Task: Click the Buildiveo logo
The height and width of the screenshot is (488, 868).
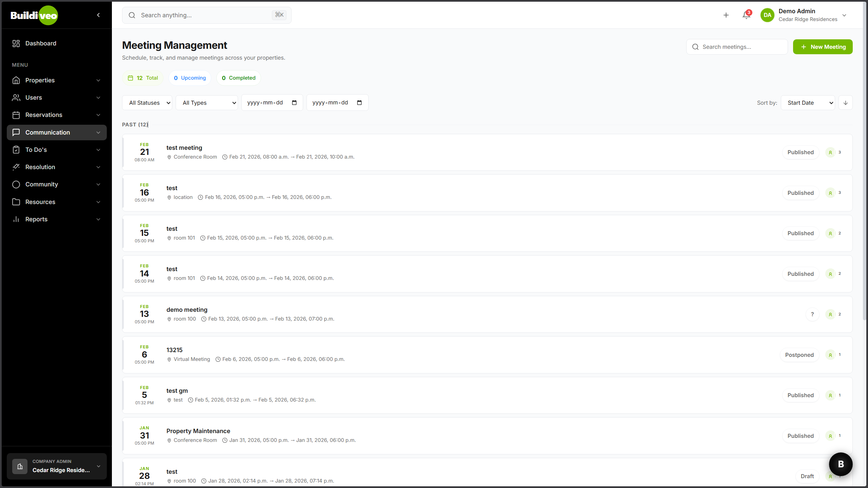Action: 34,15
